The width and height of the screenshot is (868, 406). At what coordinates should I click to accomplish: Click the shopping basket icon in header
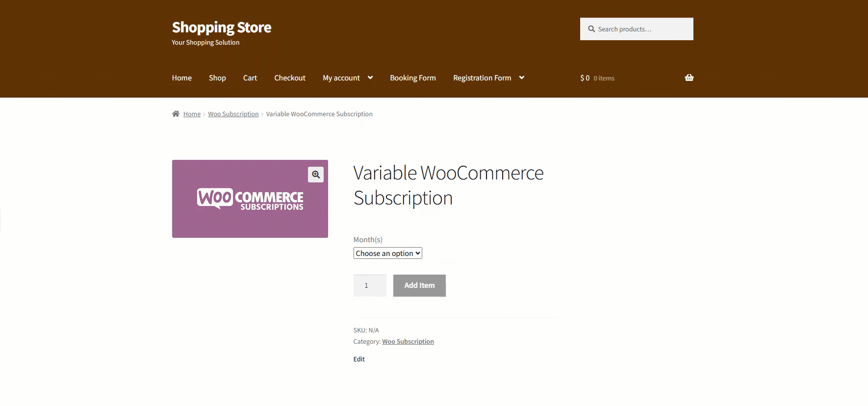pyautogui.click(x=689, y=77)
